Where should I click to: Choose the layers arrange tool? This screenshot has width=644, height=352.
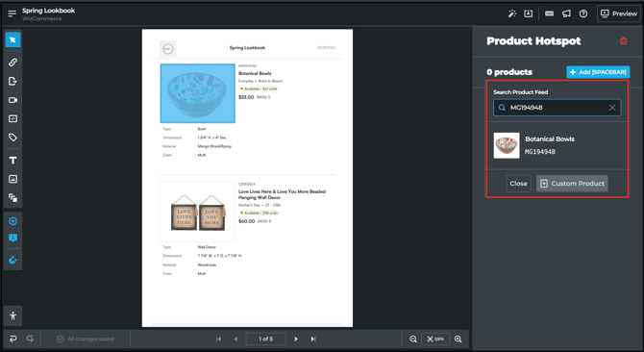click(12, 198)
